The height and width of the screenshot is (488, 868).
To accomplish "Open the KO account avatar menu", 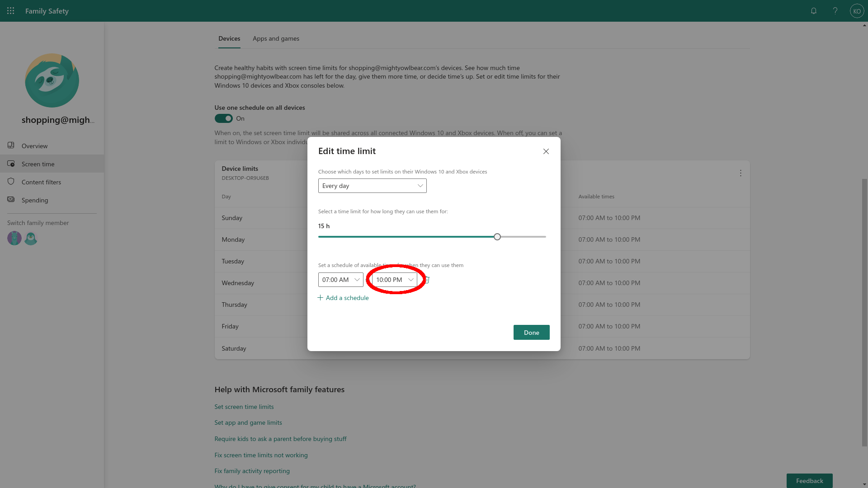I will pos(857,11).
